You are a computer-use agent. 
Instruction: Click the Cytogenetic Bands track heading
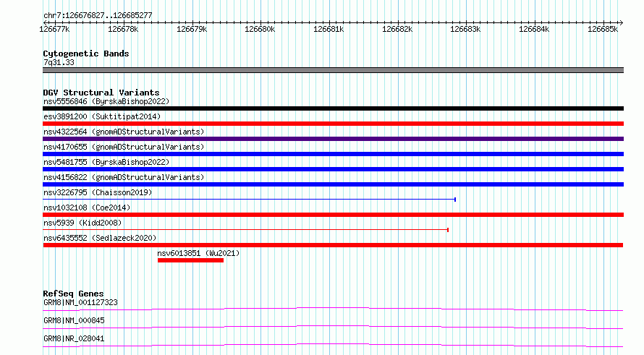click(86, 54)
